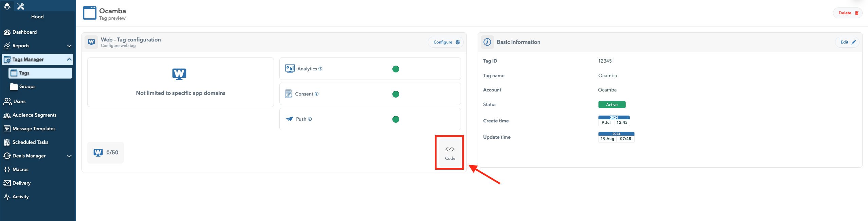Open Scheduled Tasks

(x=30, y=142)
